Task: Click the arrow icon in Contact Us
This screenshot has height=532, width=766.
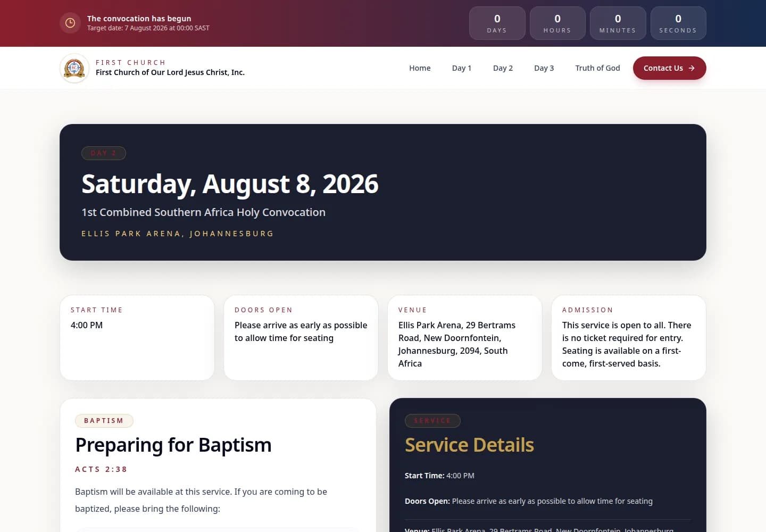Action: pyautogui.click(x=692, y=68)
